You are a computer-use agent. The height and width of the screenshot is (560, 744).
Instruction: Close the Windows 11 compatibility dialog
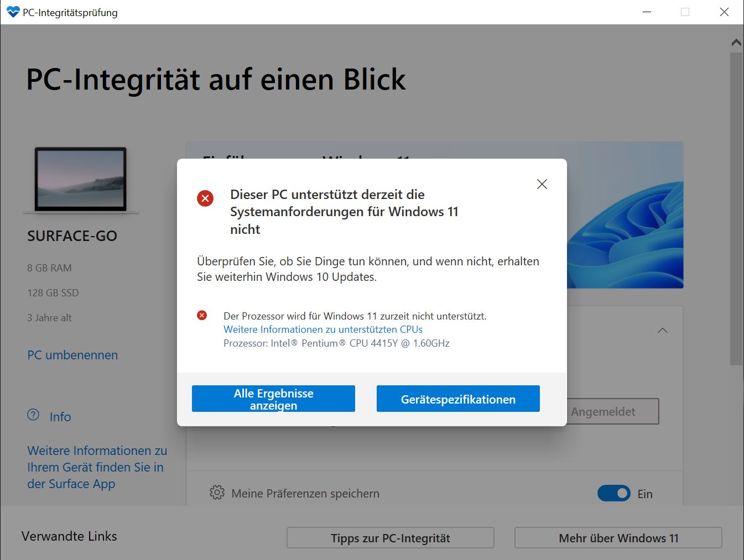pyautogui.click(x=542, y=184)
